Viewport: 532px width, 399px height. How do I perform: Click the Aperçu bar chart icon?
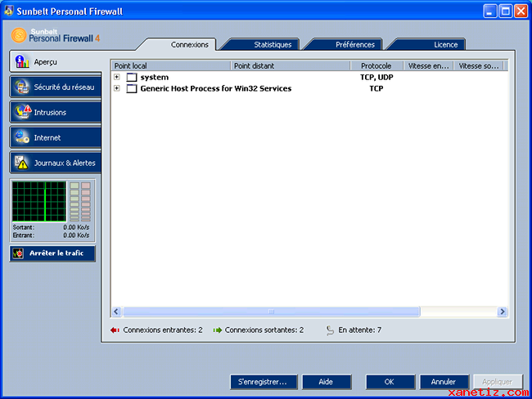[x=22, y=61]
